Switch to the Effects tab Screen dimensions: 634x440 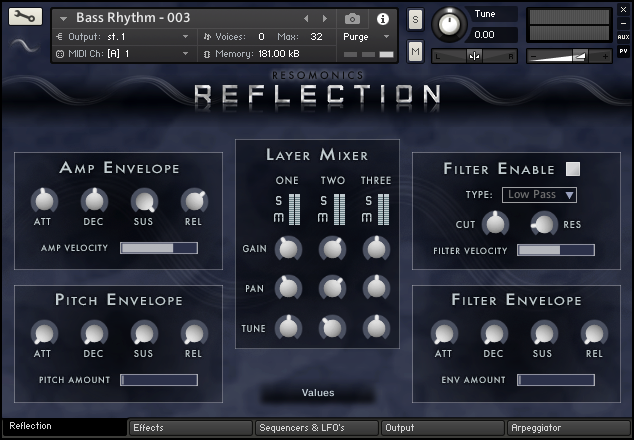click(190, 427)
